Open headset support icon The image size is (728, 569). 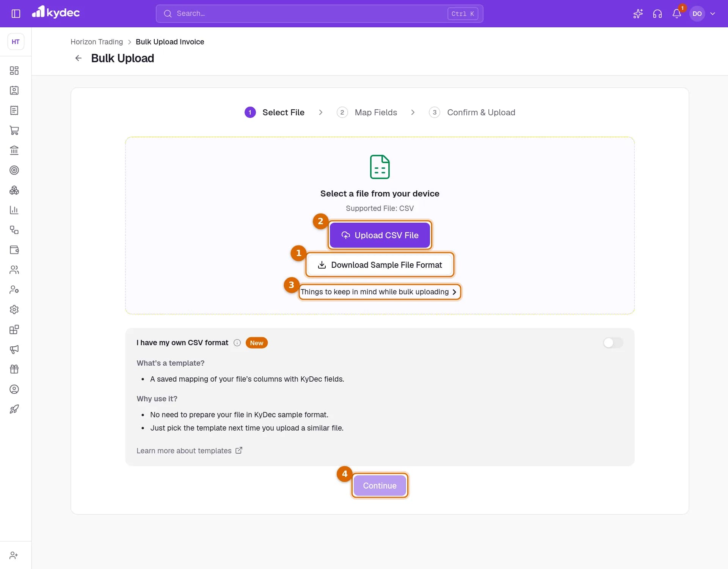pos(657,14)
